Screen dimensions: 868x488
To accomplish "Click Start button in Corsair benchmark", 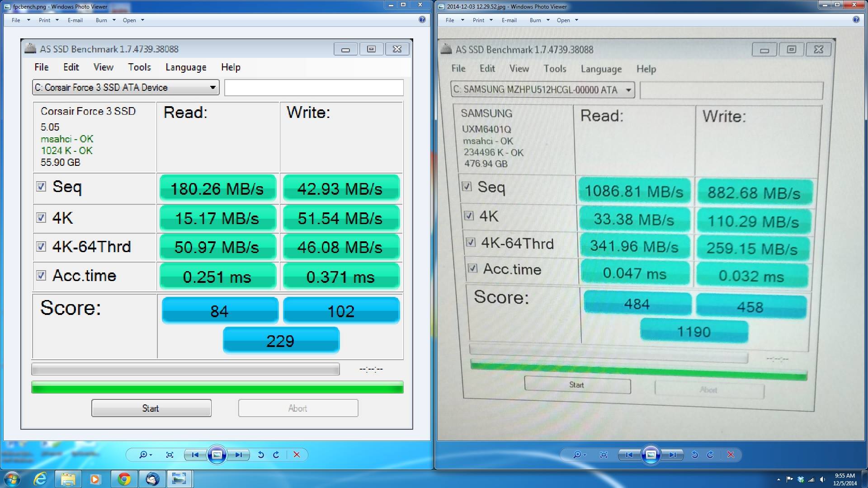I will pyautogui.click(x=151, y=408).
